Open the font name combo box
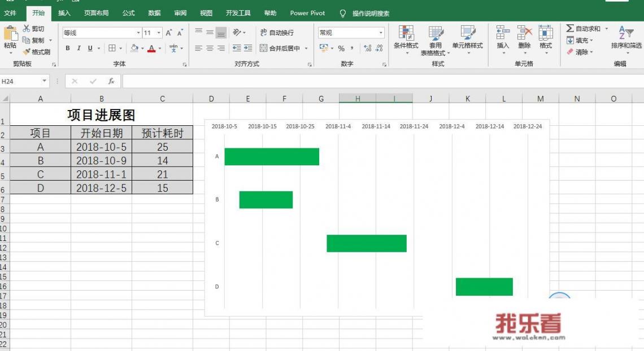Screen dimensions: 644x351 [x=102, y=33]
